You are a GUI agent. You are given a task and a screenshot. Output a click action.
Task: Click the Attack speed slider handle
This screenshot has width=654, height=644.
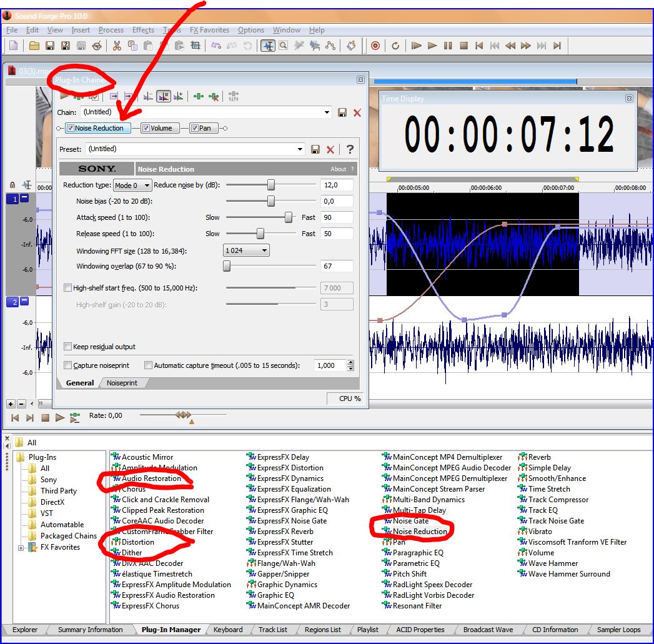[289, 217]
